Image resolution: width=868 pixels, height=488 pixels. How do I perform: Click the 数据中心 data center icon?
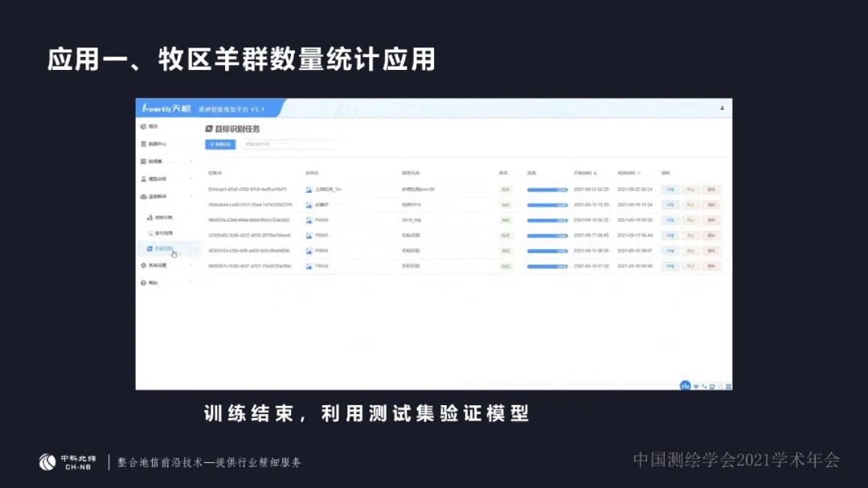[143, 144]
